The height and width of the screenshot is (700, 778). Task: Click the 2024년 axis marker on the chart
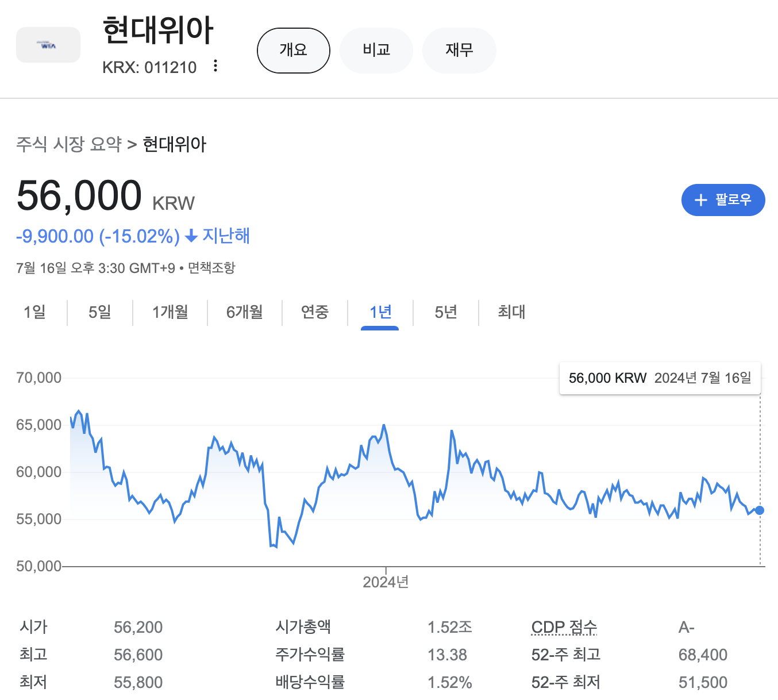pyautogui.click(x=386, y=582)
